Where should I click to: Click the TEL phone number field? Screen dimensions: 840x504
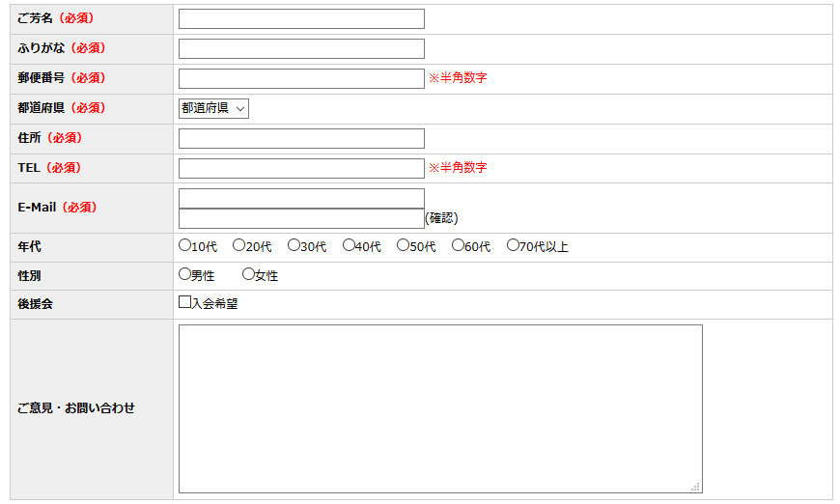pyautogui.click(x=301, y=169)
